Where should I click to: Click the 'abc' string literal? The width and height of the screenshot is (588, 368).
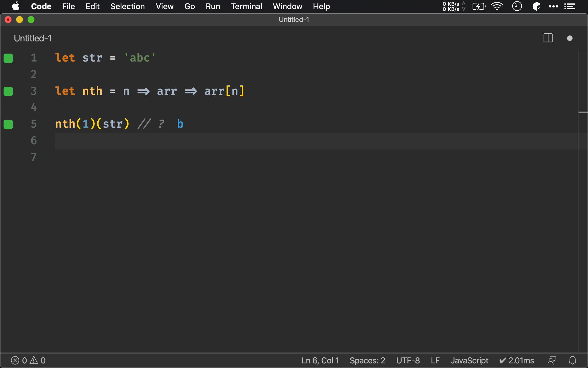(140, 58)
